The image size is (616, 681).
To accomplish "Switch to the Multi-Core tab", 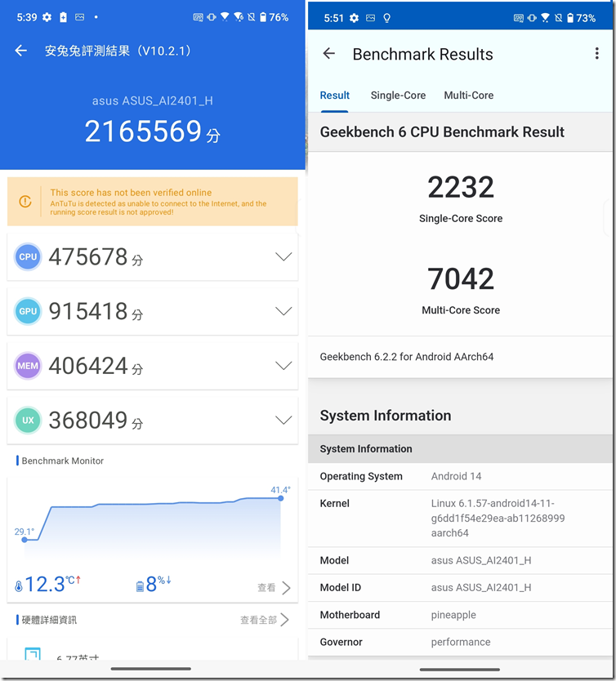I will point(469,95).
